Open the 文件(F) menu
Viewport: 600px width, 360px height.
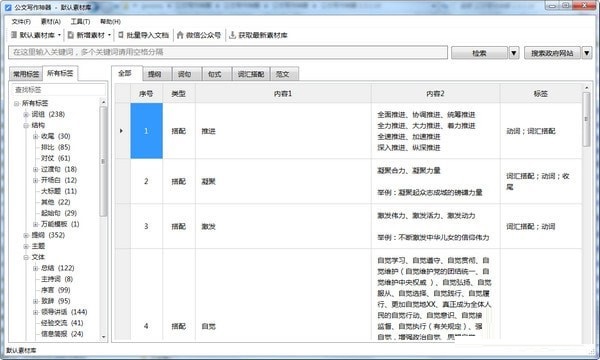21,21
